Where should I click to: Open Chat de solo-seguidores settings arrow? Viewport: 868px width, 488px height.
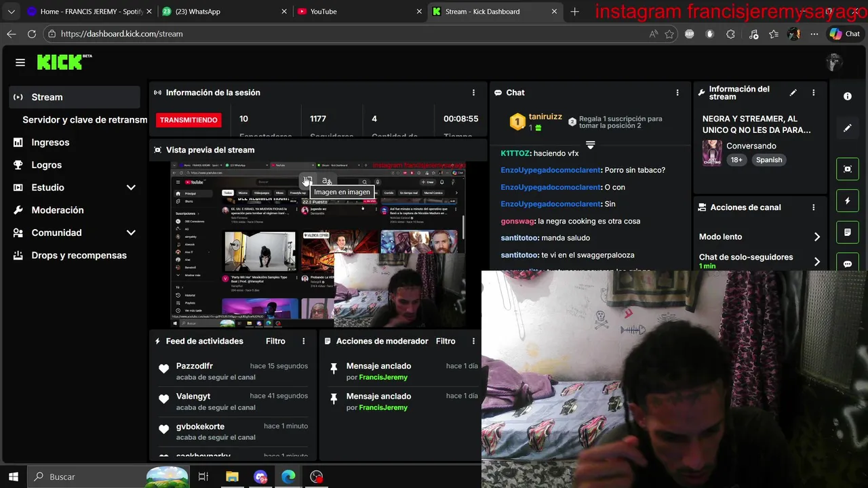816,262
